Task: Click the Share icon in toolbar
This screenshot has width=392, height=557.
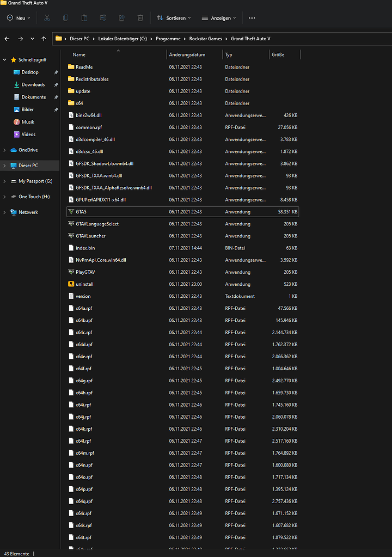Action: 121,18
